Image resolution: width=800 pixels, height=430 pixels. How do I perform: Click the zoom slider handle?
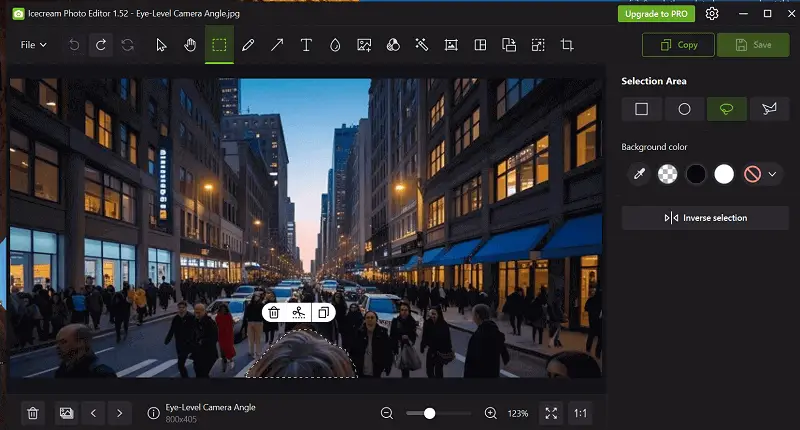(430, 413)
